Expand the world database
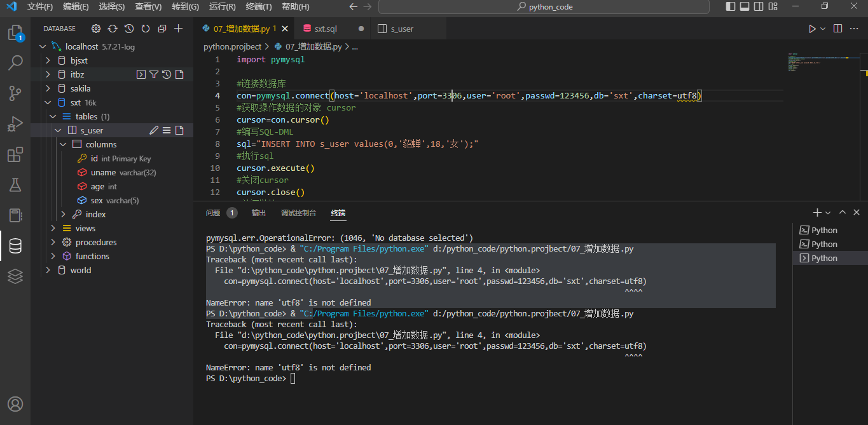This screenshot has width=868, height=425. (x=48, y=270)
